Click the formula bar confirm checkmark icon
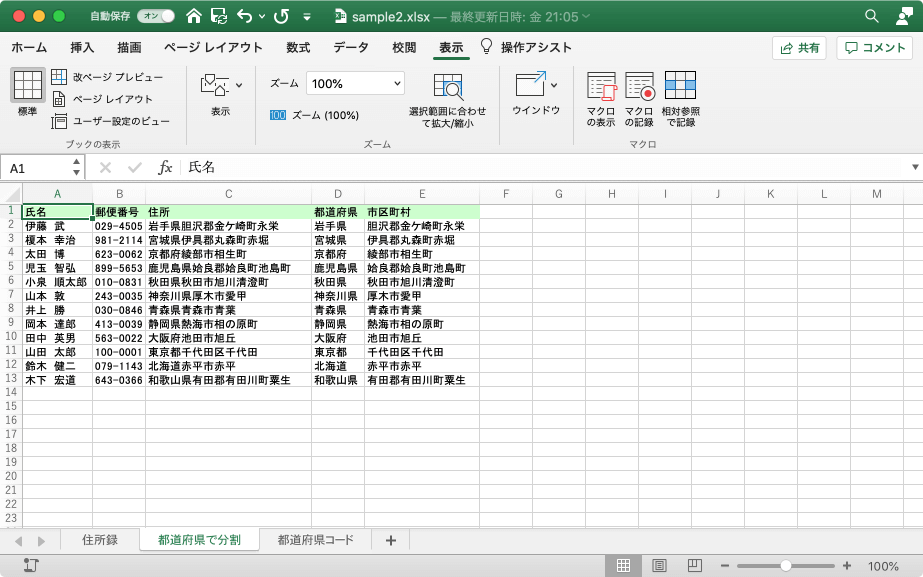Image resolution: width=923 pixels, height=577 pixels. 135,168
